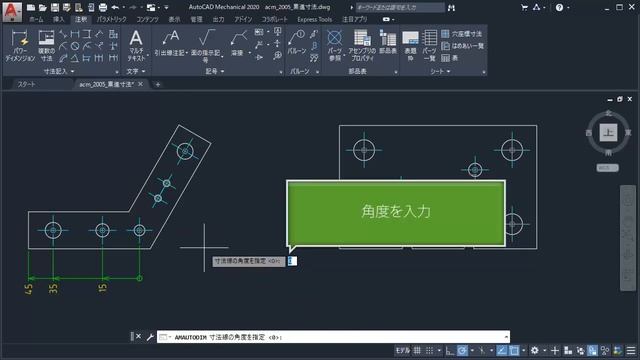Switch to the ホーム ribbon tab
The image size is (640, 360).
[36, 19]
